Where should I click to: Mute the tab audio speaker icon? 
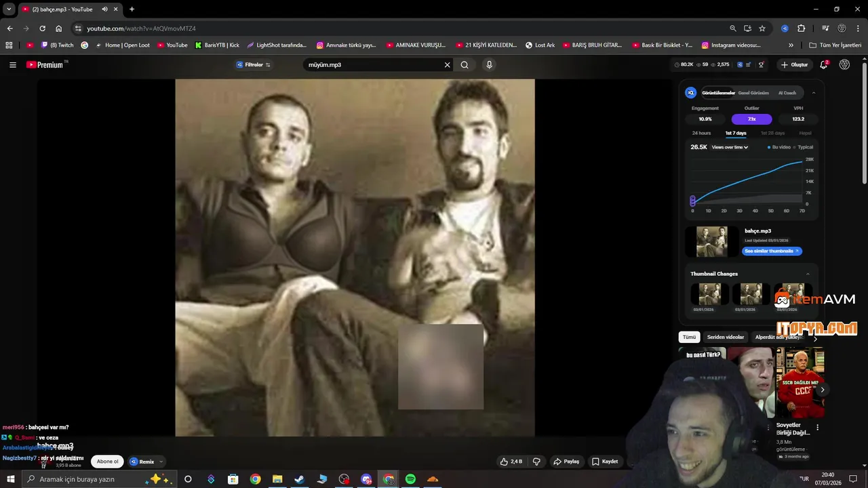coord(104,9)
